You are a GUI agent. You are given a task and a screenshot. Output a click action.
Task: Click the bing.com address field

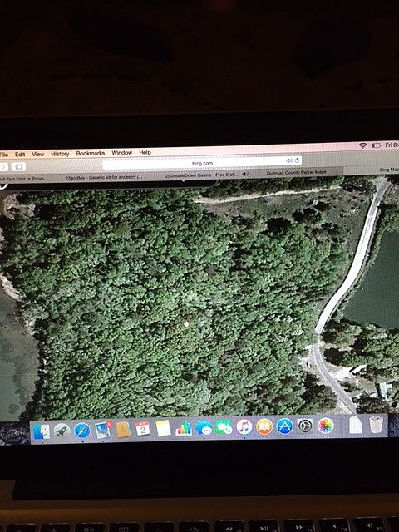pos(202,163)
